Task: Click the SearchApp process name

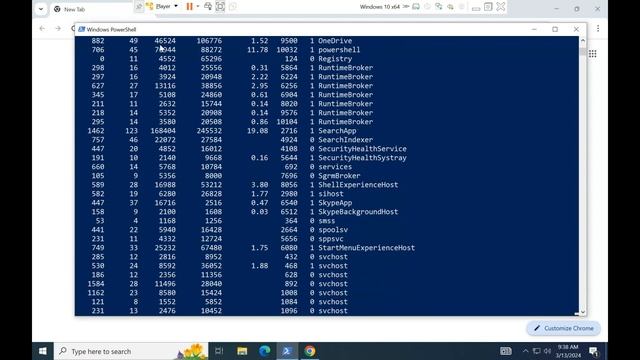Action: coord(337,131)
